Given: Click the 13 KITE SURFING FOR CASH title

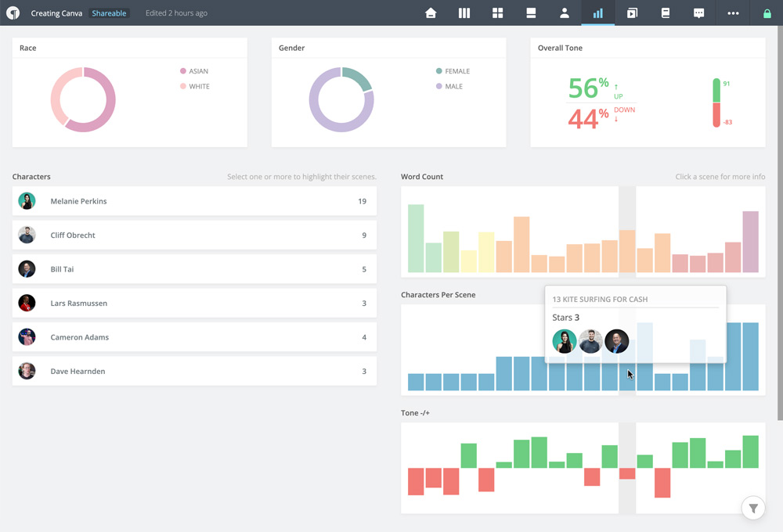Looking at the screenshot, I should point(600,299).
